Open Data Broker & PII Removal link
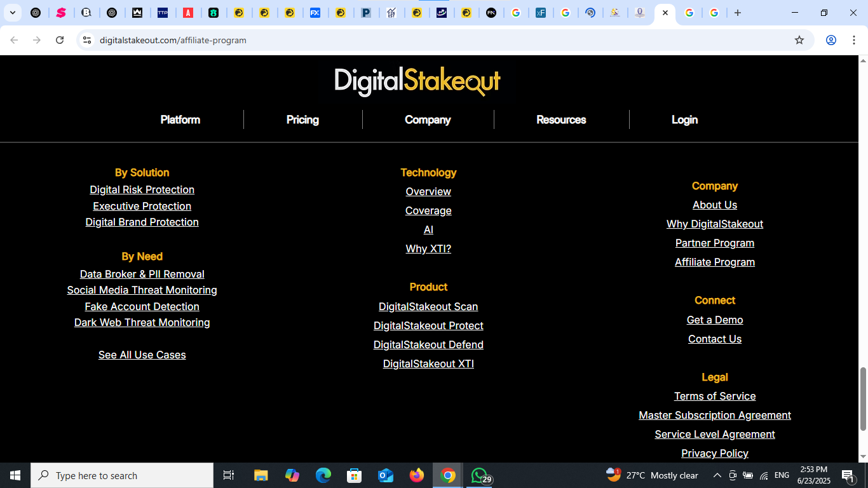Image resolution: width=868 pixels, height=488 pixels. [142, 274]
